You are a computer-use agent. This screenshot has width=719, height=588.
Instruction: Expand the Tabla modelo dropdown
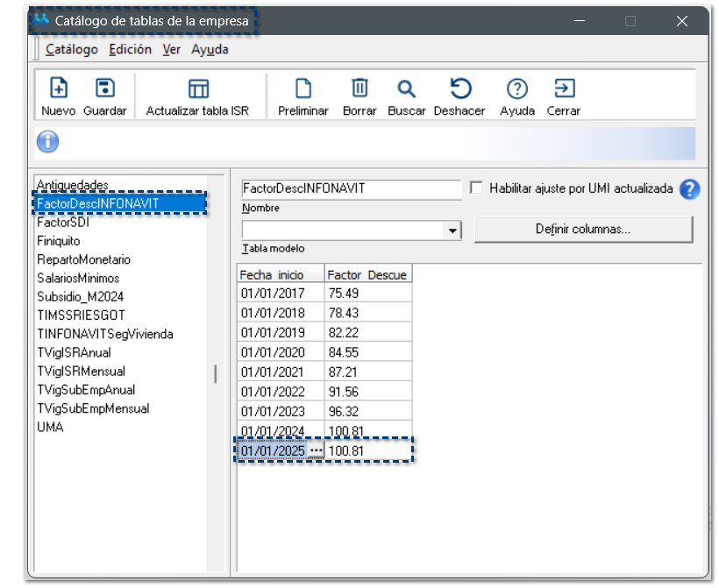(452, 230)
